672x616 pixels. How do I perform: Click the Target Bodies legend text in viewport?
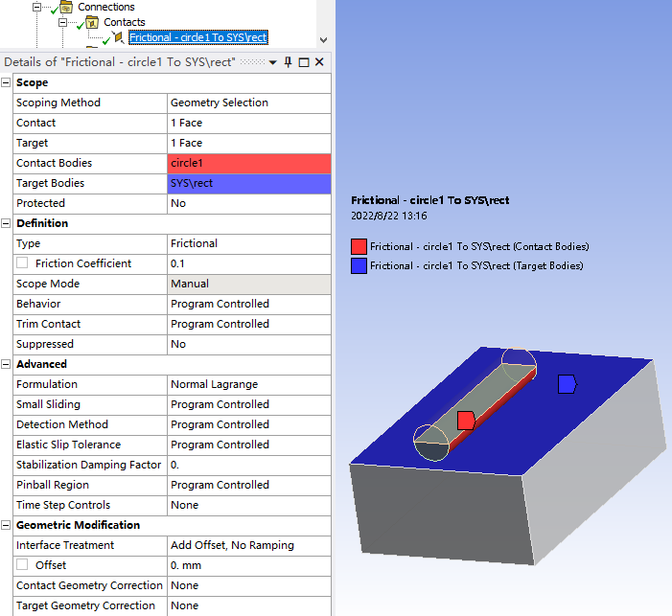point(476,265)
